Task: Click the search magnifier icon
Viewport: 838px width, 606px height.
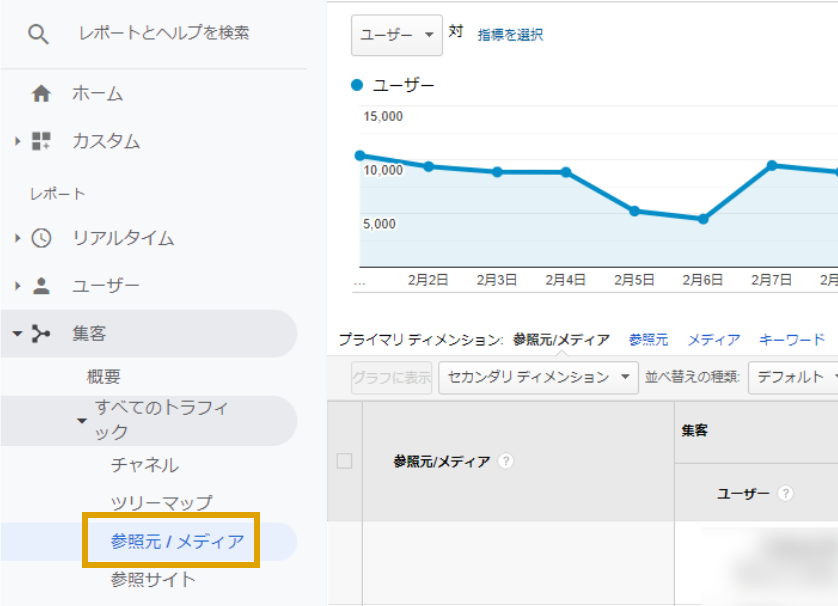Action: (38, 34)
